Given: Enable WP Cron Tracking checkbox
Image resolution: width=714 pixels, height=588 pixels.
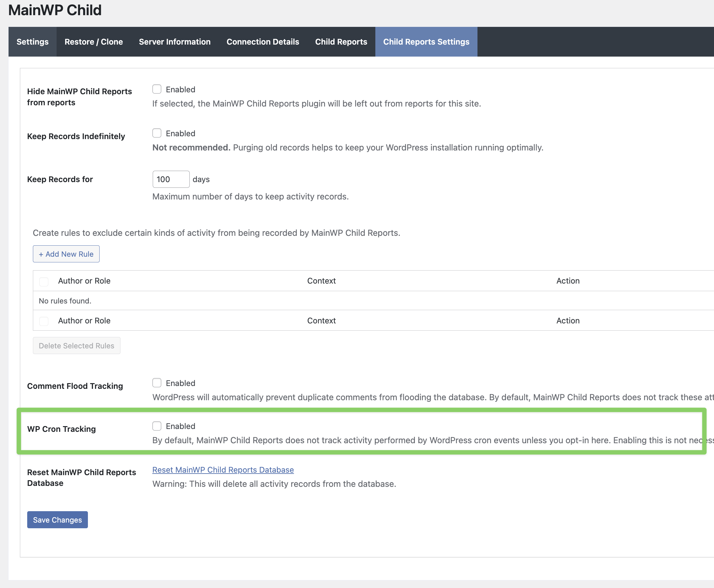Looking at the screenshot, I should (x=157, y=426).
